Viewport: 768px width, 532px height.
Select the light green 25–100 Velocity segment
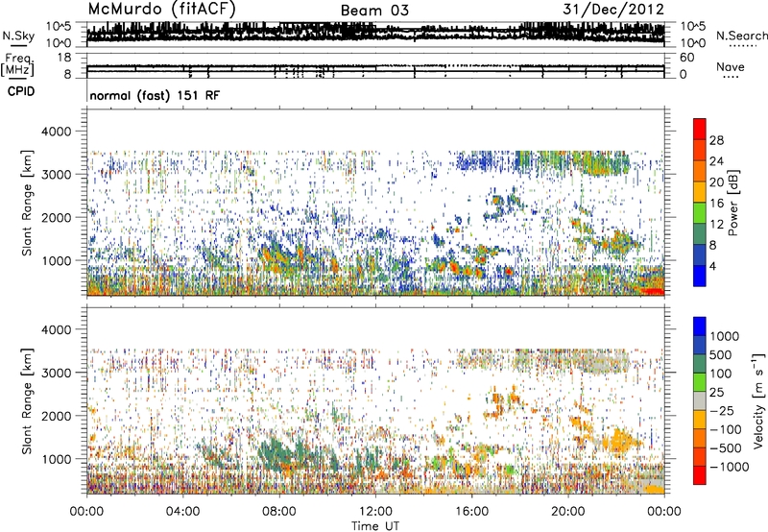(700, 382)
